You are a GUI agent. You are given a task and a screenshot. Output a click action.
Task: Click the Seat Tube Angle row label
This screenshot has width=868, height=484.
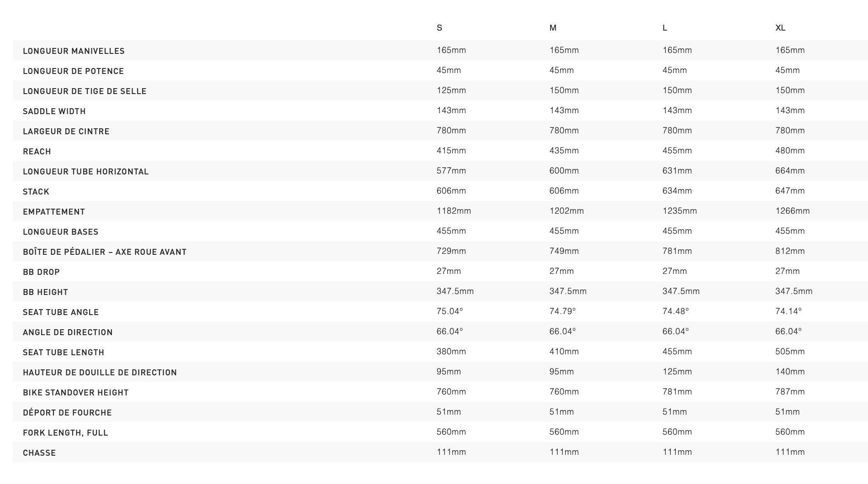[x=61, y=312]
